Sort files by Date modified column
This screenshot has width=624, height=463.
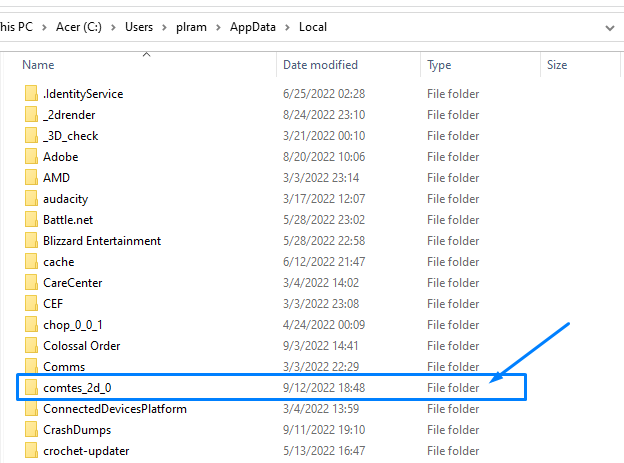(x=322, y=65)
